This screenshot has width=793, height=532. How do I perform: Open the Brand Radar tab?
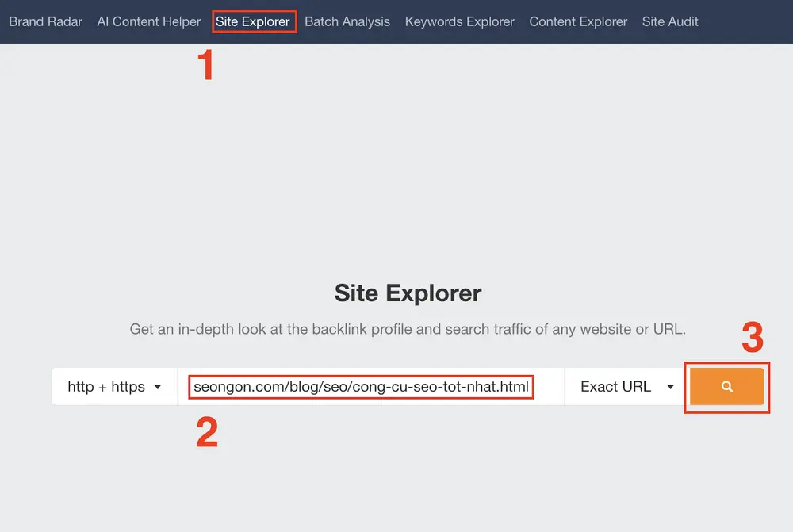(45, 21)
